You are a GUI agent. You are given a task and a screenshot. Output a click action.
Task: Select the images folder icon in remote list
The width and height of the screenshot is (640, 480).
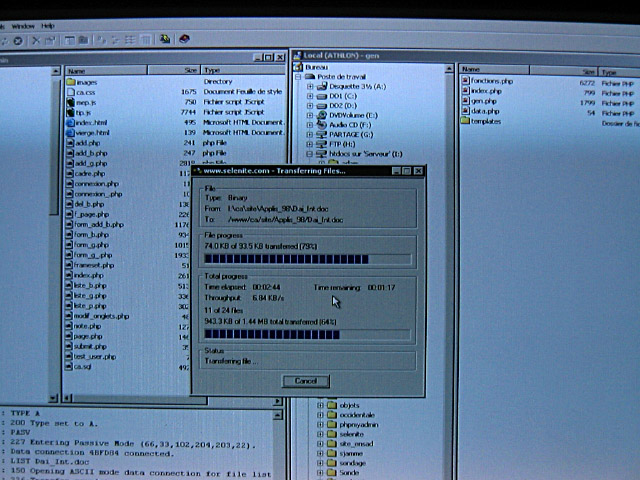[71, 82]
